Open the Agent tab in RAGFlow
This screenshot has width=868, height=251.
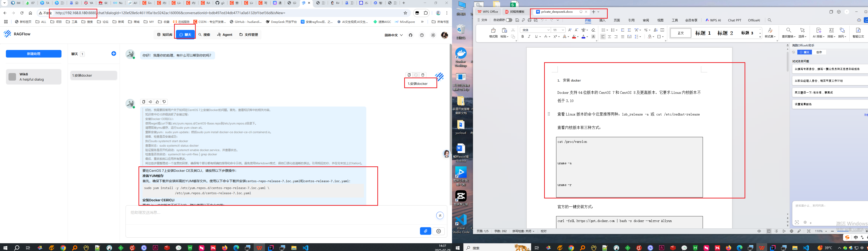(225, 35)
